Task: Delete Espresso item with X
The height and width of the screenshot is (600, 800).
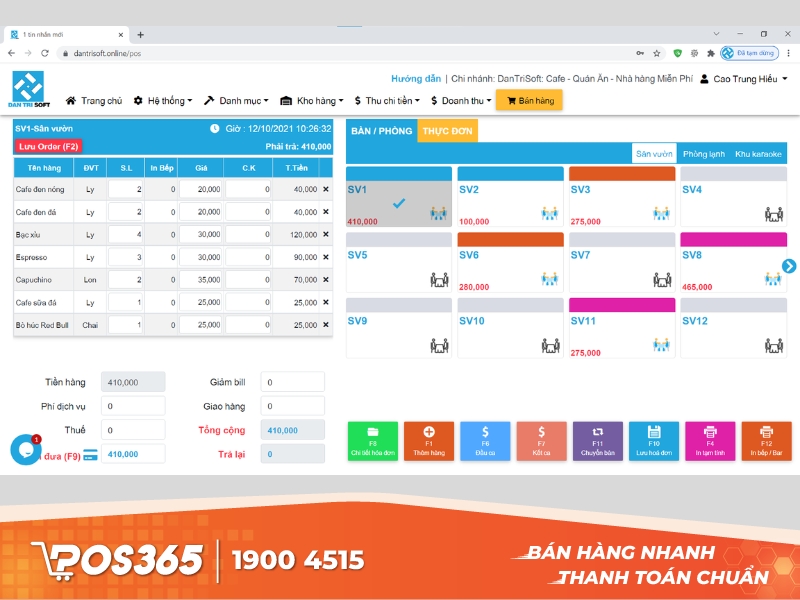Action: tap(326, 257)
